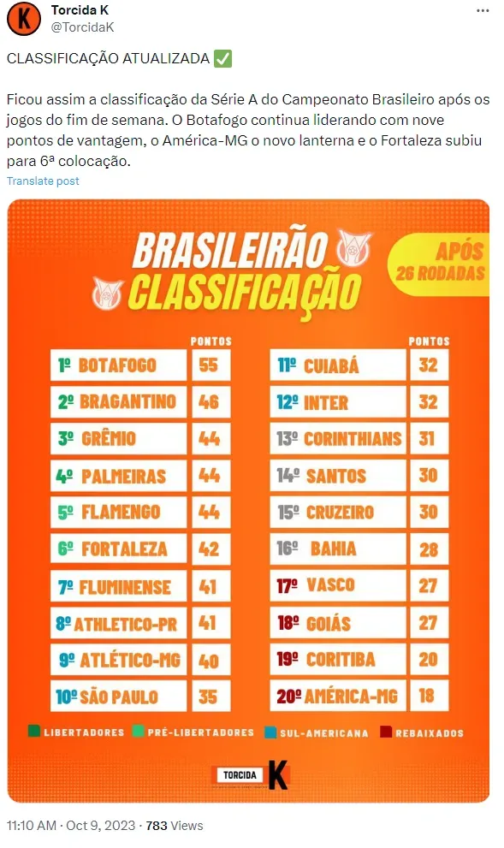Click the Brasileirão trophy logo beside the title
Screen dimensions: 504x848
tap(354, 249)
